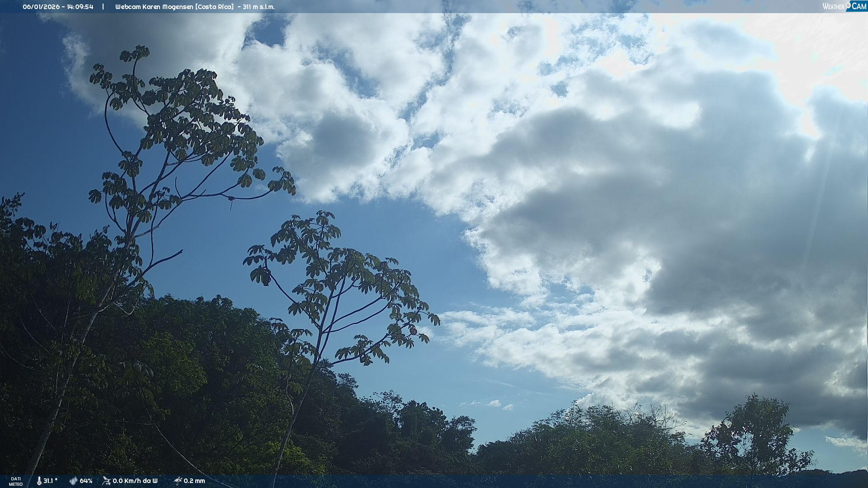Click the 14:09:54 time stamp
This screenshot has height=488, width=868.
80,7
